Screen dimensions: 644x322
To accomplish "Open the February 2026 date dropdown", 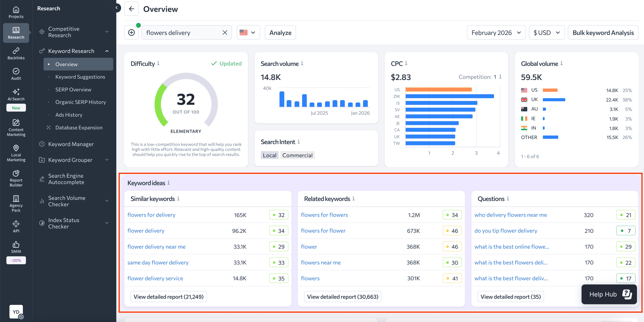I will [x=496, y=33].
